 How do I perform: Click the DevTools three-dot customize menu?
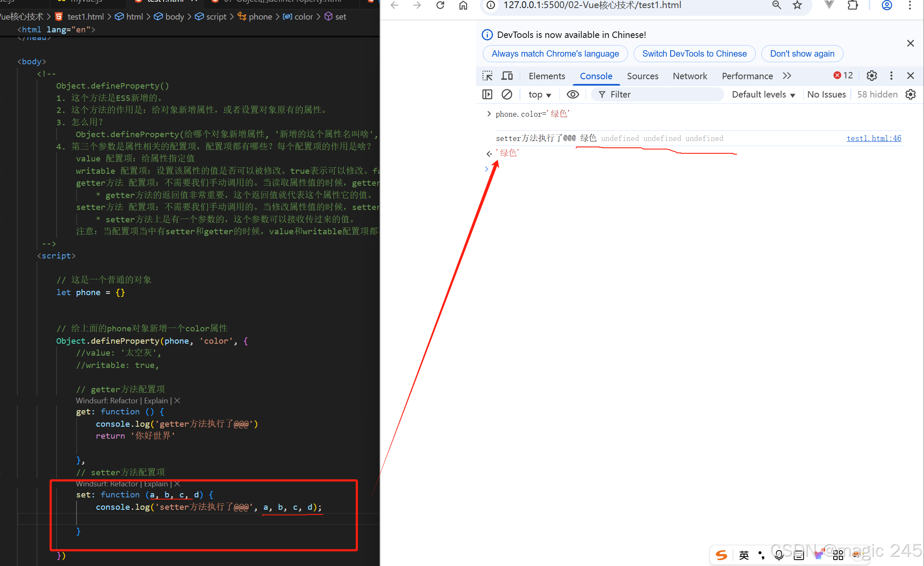pos(891,76)
